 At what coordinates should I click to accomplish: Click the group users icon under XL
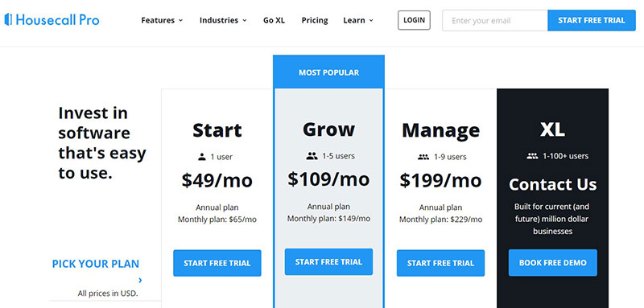coord(532,156)
